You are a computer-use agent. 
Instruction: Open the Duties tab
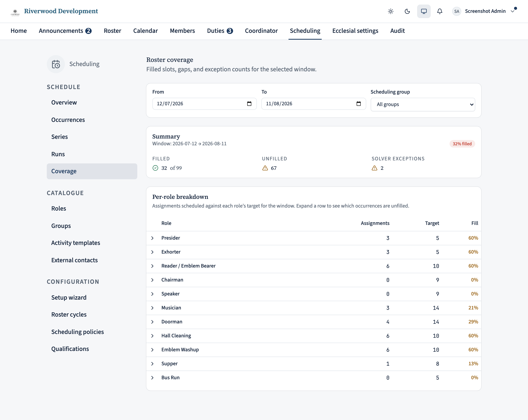tap(220, 31)
